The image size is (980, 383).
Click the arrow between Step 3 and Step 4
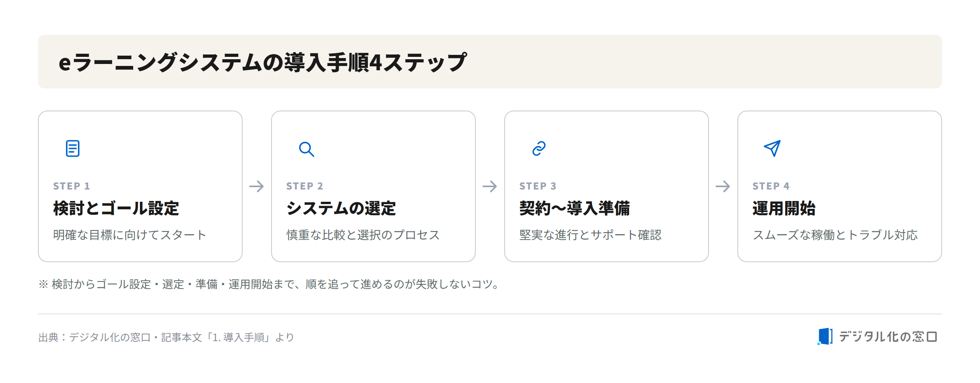723,186
